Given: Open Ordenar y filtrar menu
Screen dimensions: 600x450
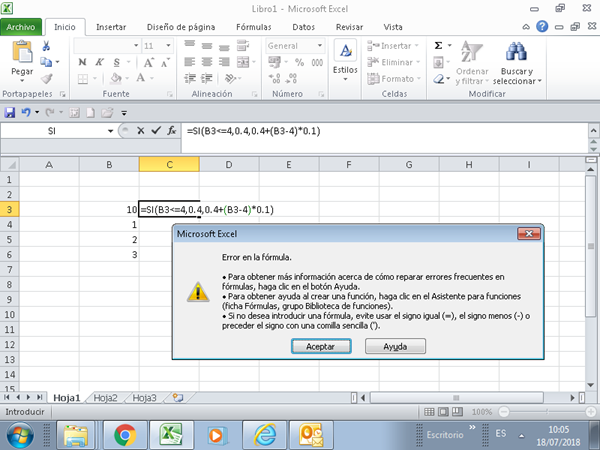Looking at the screenshot, I should click(472, 63).
